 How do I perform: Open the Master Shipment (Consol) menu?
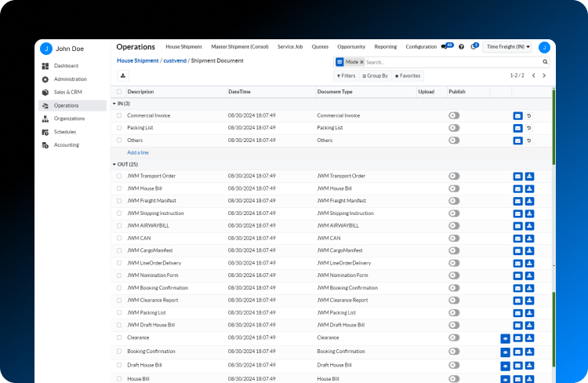(240, 47)
